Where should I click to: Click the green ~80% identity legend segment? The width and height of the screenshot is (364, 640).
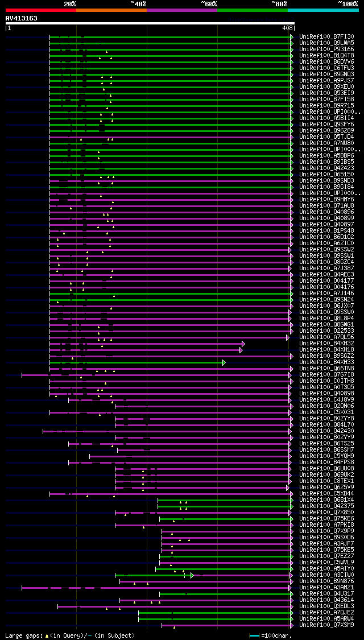tap(253, 10)
